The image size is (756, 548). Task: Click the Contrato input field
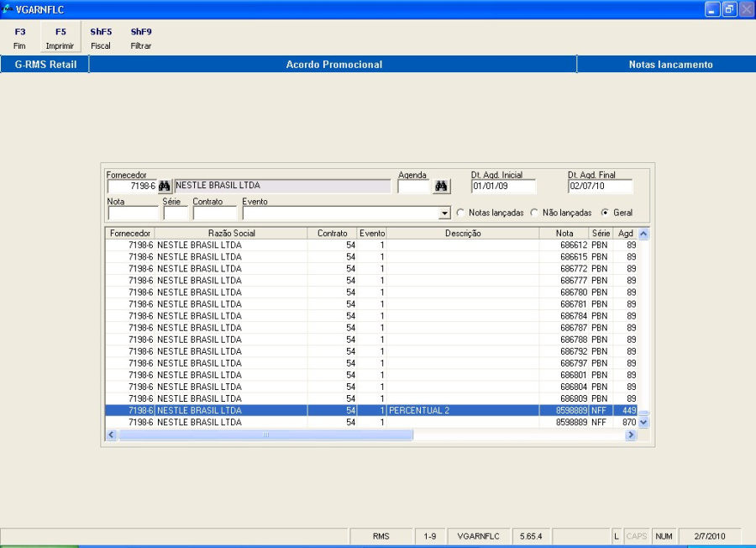point(214,213)
